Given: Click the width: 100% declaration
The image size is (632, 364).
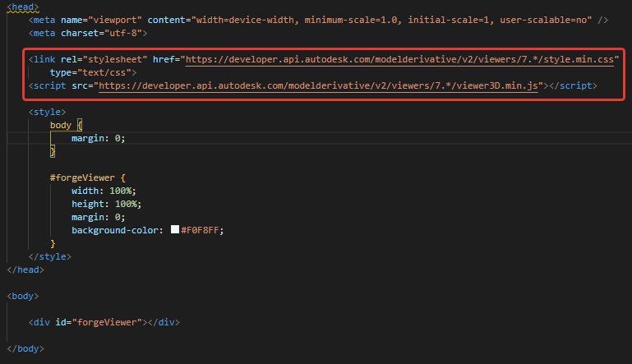Looking at the screenshot, I should point(104,191).
